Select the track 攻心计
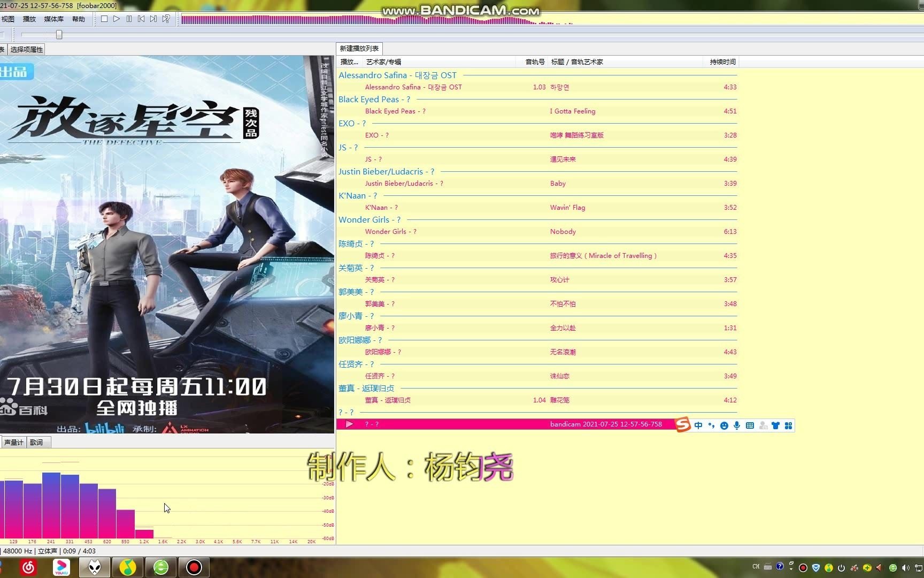The image size is (924, 578). [537, 280]
